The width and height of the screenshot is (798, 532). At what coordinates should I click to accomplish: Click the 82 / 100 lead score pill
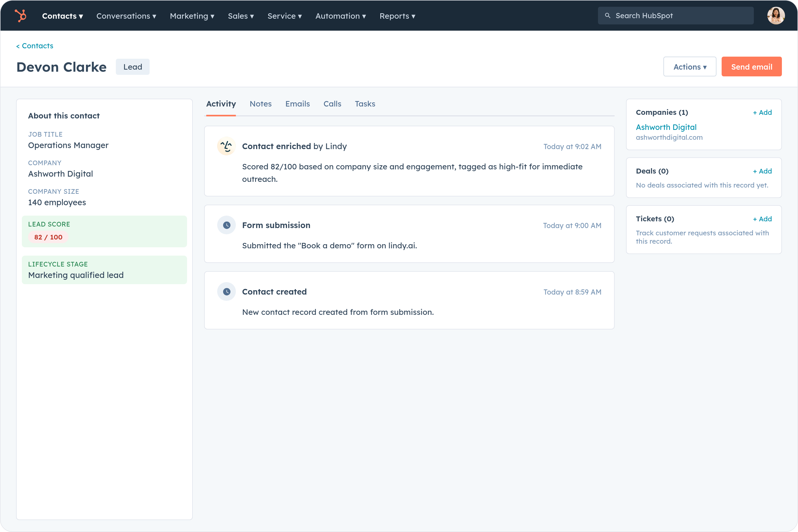click(x=48, y=237)
